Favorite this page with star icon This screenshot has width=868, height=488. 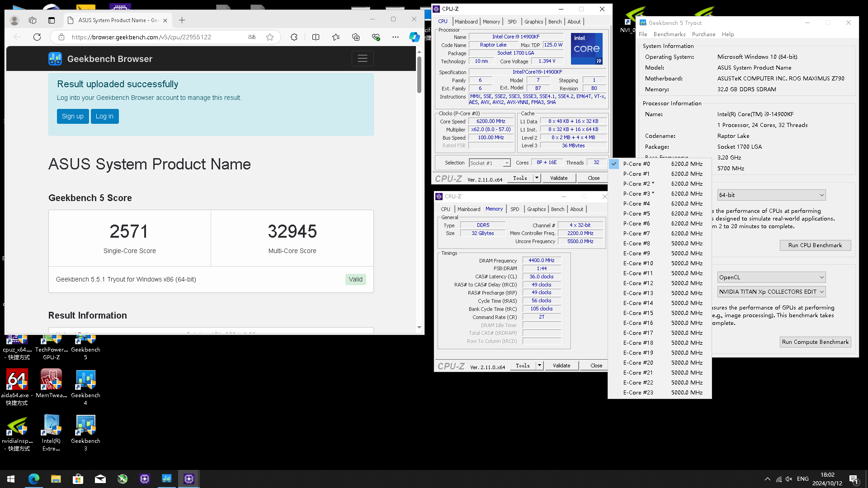[270, 37]
